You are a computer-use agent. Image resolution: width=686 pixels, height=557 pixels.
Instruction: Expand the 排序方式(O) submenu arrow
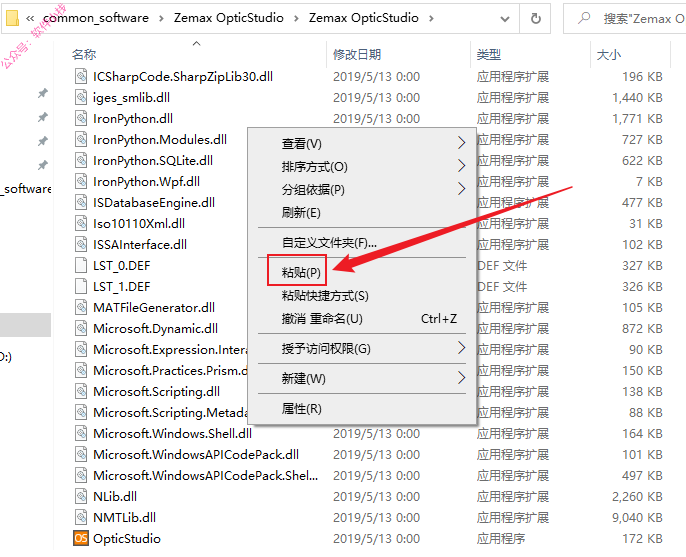click(461, 166)
